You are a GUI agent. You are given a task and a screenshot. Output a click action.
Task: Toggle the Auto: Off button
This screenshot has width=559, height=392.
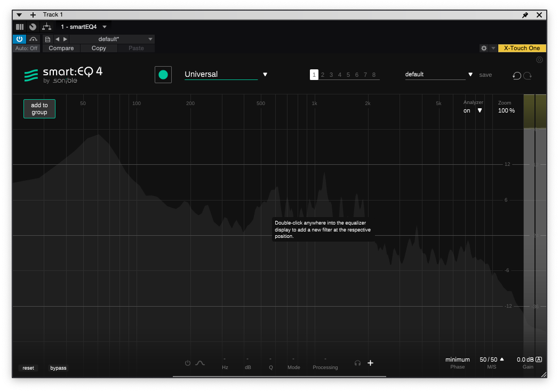[26, 48]
